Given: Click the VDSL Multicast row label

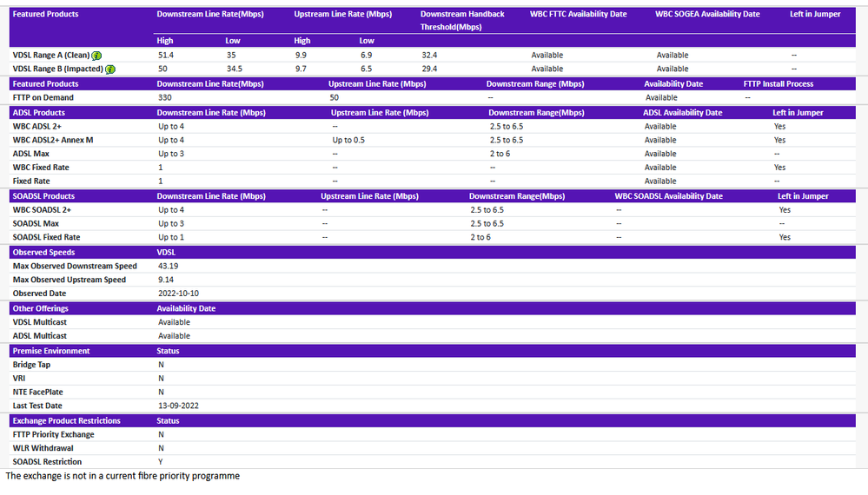Looking at the screenshot, I should (x=40, y=322).
